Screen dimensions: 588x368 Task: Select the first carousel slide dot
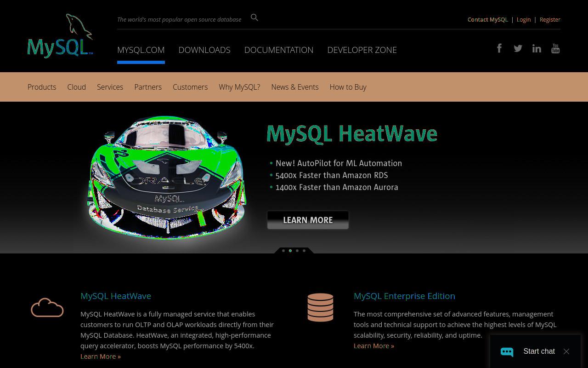[283, 251]
